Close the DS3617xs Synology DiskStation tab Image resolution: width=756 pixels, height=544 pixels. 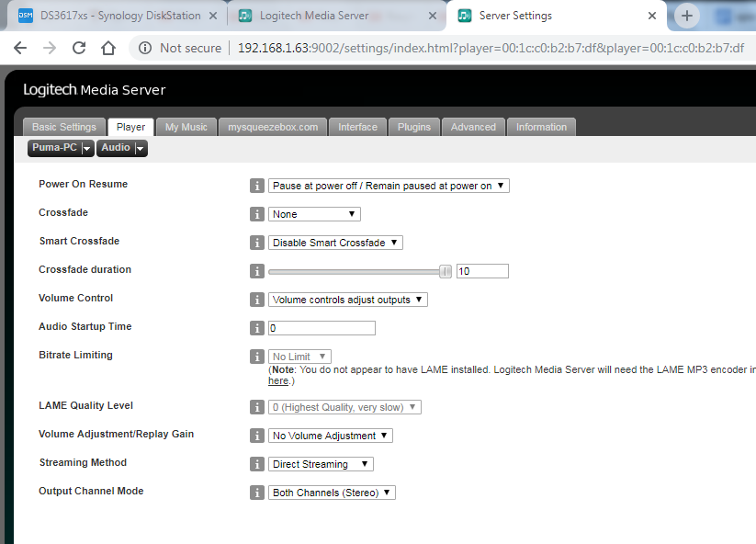click(212, 16)
